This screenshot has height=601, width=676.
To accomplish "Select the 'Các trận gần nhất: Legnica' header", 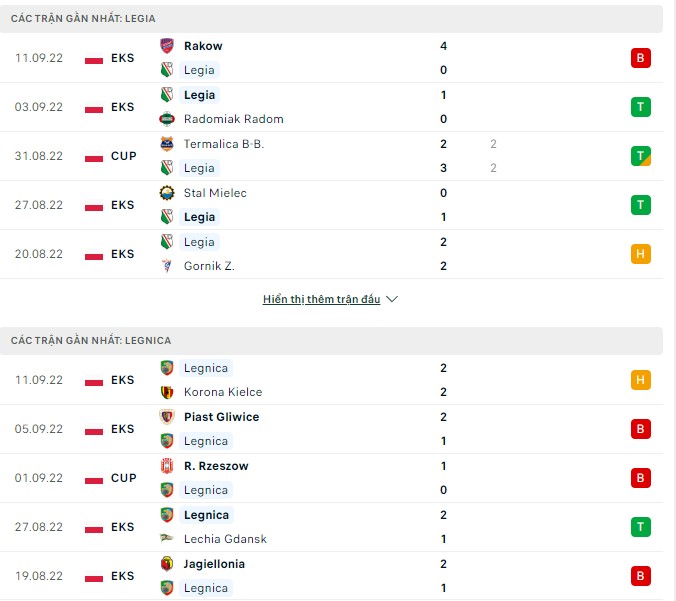I will (x=91, y=341).
